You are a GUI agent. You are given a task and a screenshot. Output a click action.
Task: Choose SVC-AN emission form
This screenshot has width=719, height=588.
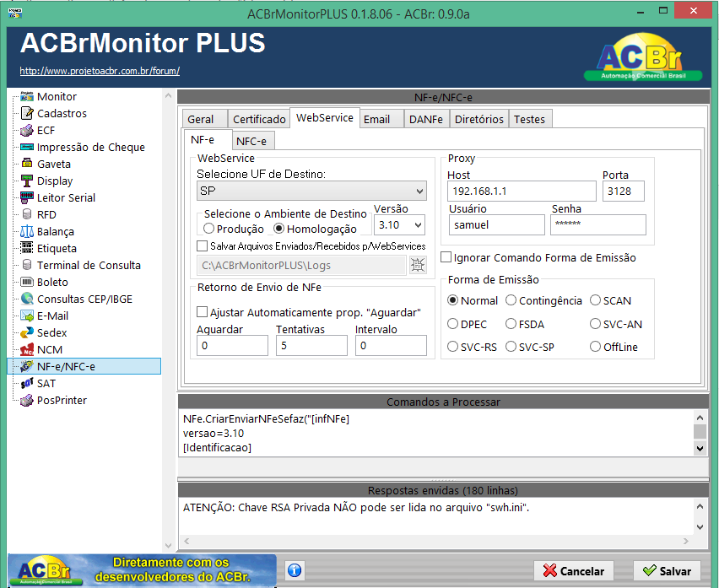(595, 324)
